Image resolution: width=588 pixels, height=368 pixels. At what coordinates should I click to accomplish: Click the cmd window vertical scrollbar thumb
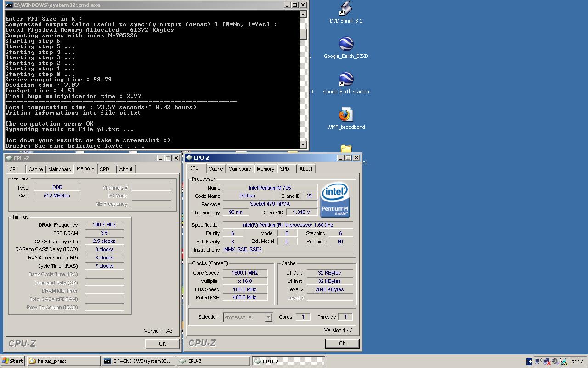[x=303, y=34]
